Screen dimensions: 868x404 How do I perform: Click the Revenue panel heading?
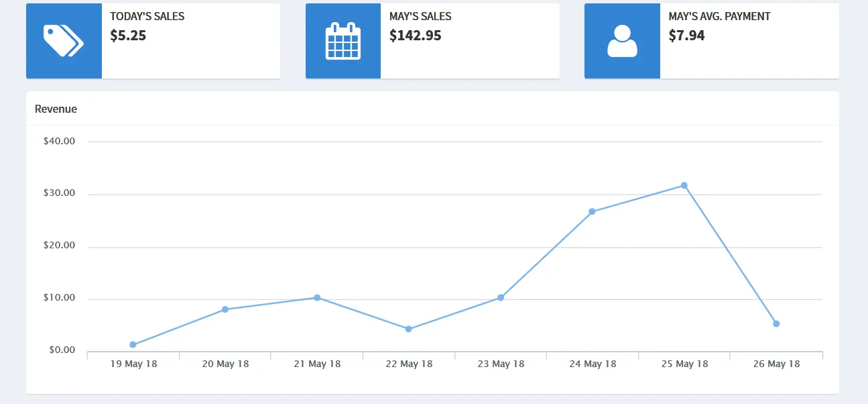tap(56, 109)
